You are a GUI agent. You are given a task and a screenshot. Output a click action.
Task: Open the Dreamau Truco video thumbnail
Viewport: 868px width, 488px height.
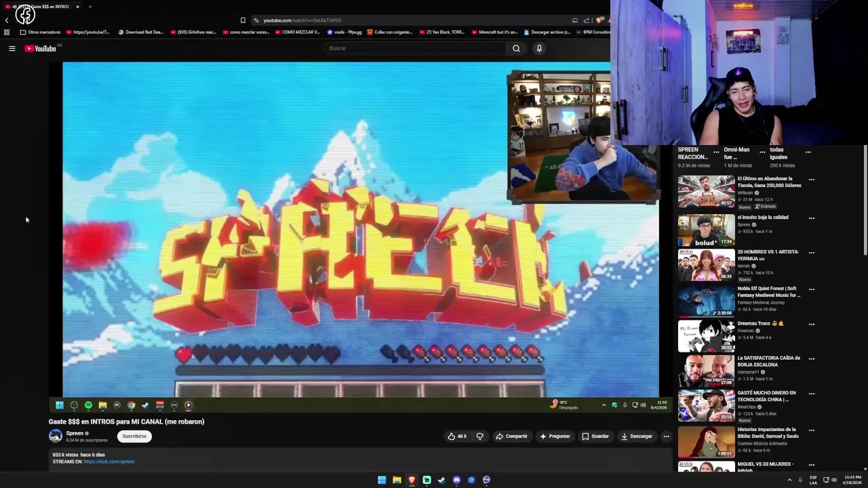click(x=706, y=335)
